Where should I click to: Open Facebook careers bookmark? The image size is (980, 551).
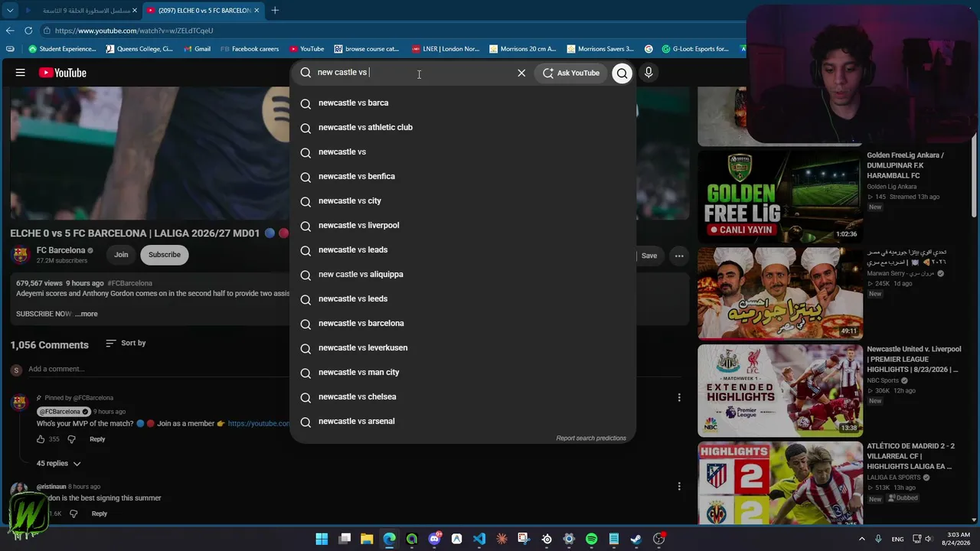click(250, 49)
